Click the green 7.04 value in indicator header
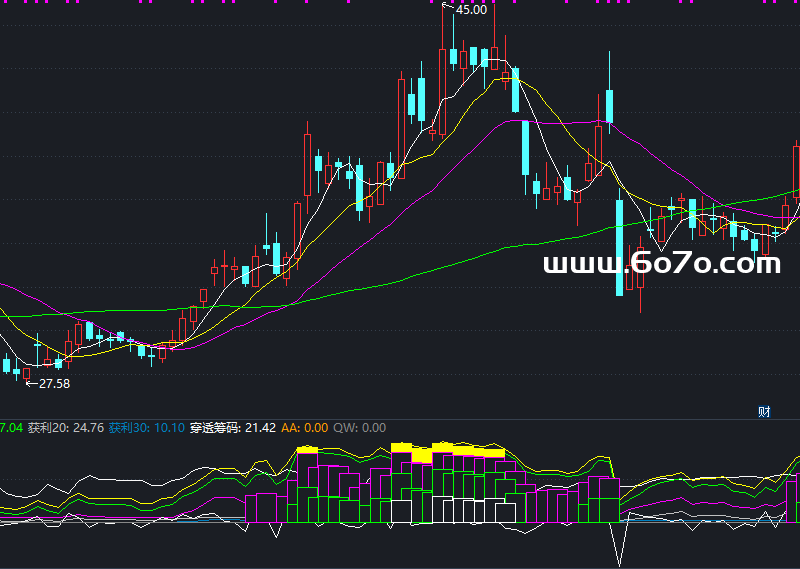Screen dimensions: 800x569 11,428
